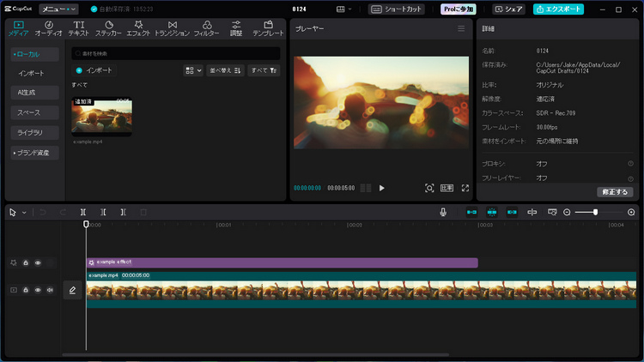Select the example.mp4 media thumbnail
644x362 pixels.
click(x=102, y=117)
